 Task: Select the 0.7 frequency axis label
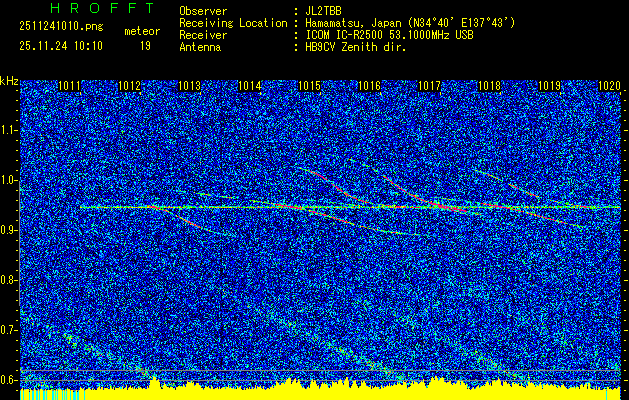point(9,330)
